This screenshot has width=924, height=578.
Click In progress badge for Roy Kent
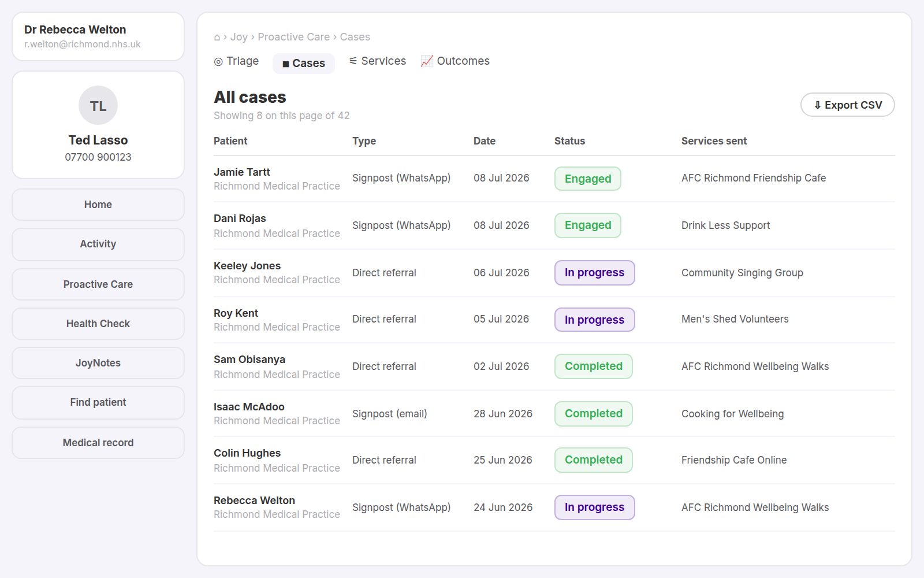point(595,320)
